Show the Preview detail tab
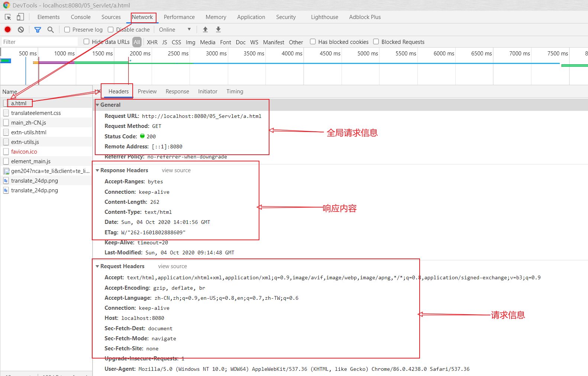This screenshot has width=588, height=376. pyautogui.click(x=147, y=91)
